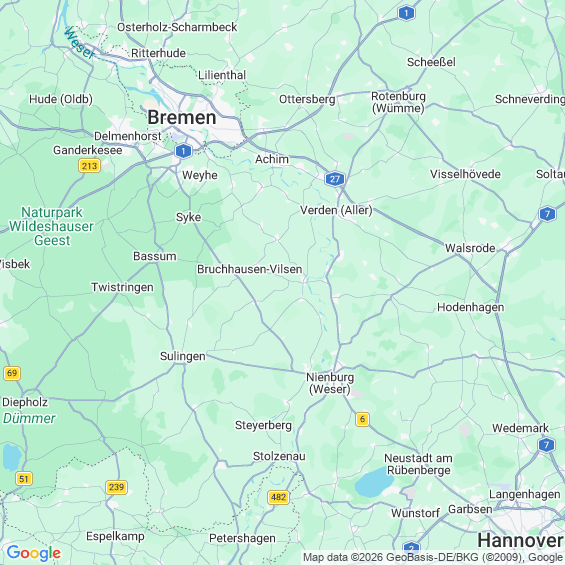The width and height of the screenshot is (565, 565).
Task: Click the lake beside Neustadt am Rübenberge
Action: [374, 483]
